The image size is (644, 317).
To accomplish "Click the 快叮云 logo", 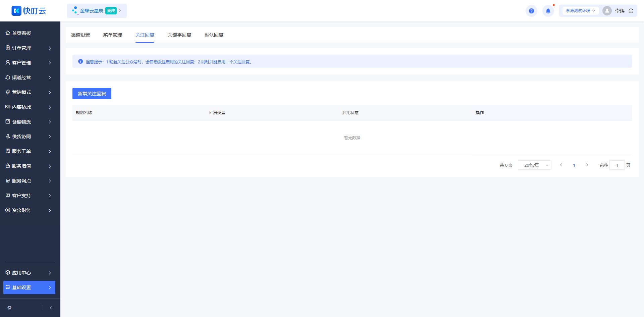I will (29, 11).
